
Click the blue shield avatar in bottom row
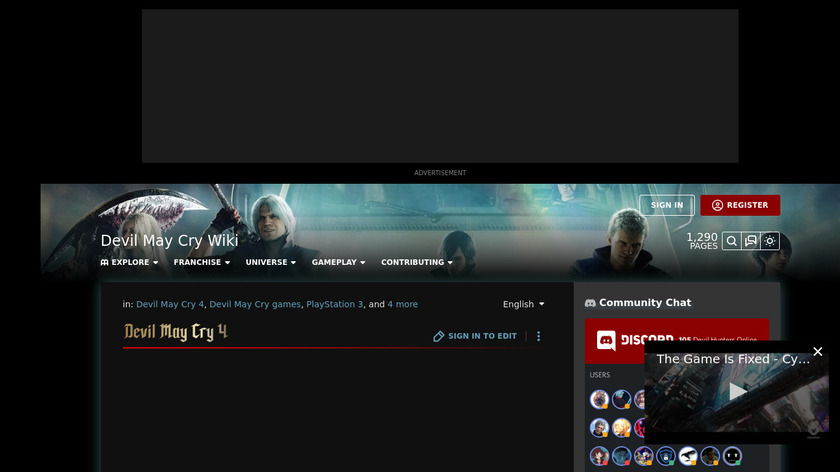tap(666, 456)
